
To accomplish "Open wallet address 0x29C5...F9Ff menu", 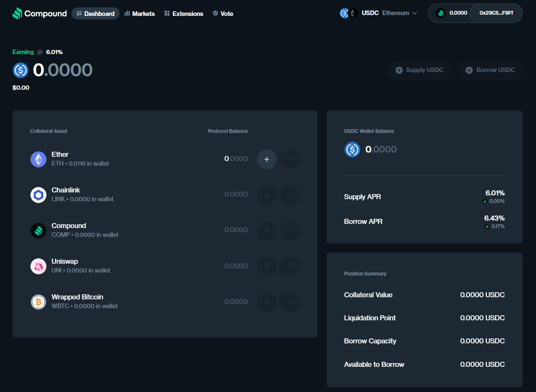I will (x=496, y=13).
